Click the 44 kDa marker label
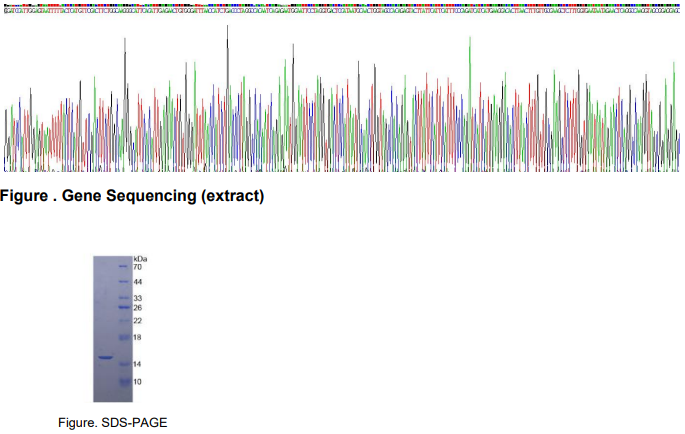685x434 pixels. coord(138,282)
